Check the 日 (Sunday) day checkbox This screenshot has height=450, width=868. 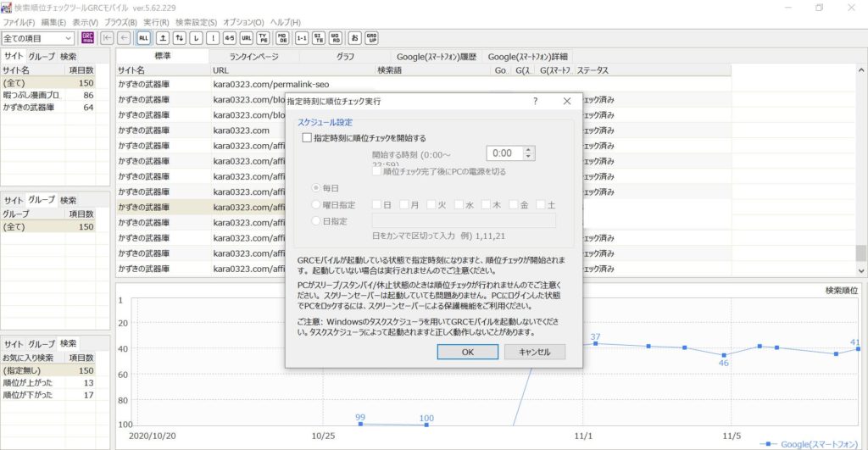pyautogui.click(x=377, y=205)
